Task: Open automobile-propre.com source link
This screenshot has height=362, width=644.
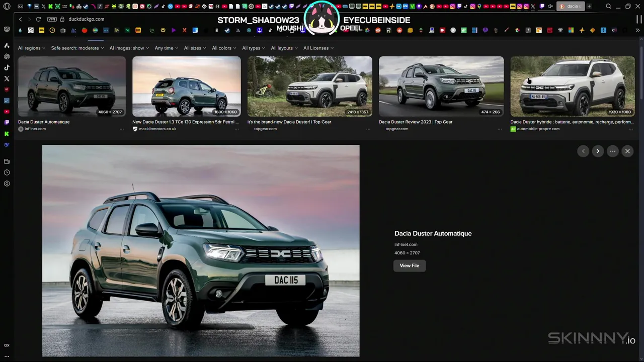Action: coord(538,129)
